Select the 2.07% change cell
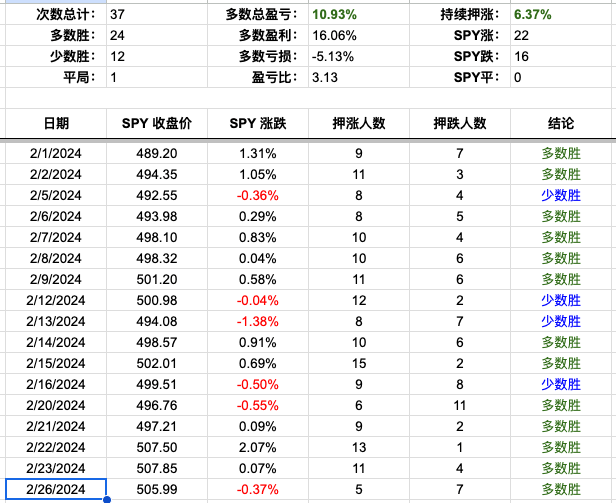This screenshot has height=503, width=616. tap(258, 448)
